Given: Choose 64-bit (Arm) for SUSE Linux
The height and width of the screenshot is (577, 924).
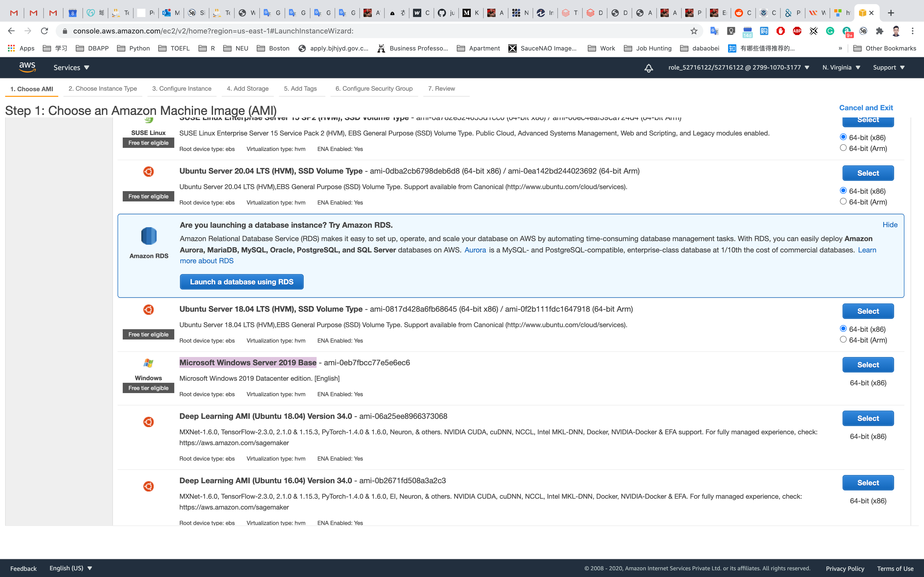Looking at the screenshot, I should 843,148.
